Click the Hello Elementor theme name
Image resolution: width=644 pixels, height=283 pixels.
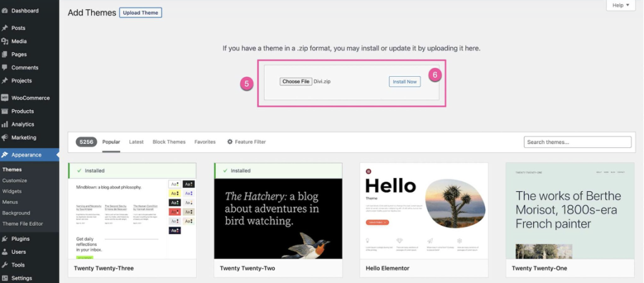pyautogui.click(x=387, y=268)
